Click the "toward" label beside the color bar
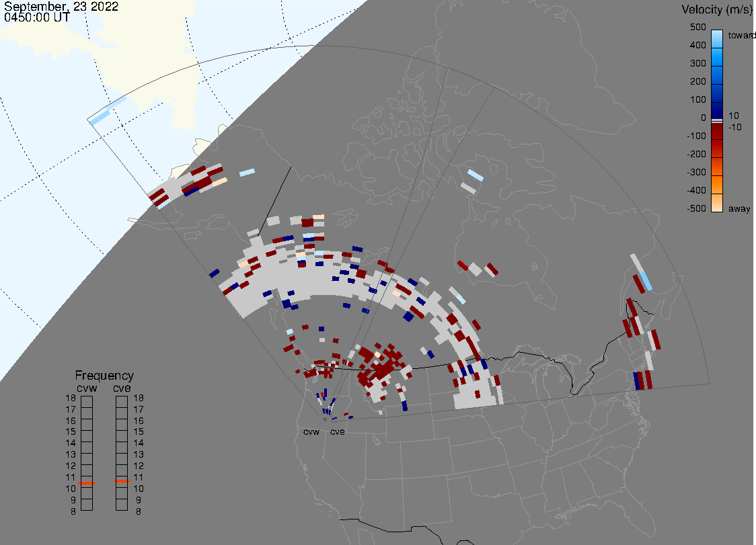Image resolution: width=756 pixels, height=545 pixels. click(x=741, y=35)
